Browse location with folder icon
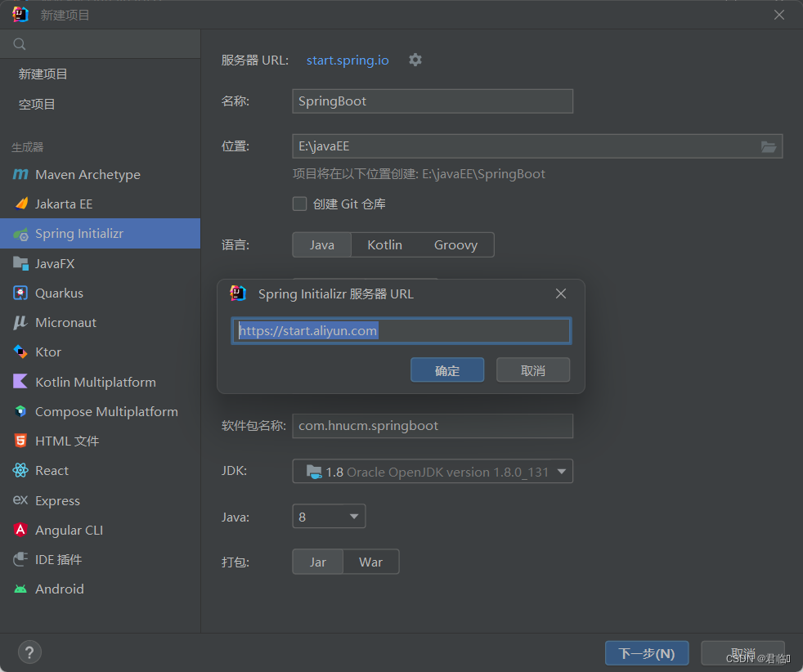 (x=768, y=147)
